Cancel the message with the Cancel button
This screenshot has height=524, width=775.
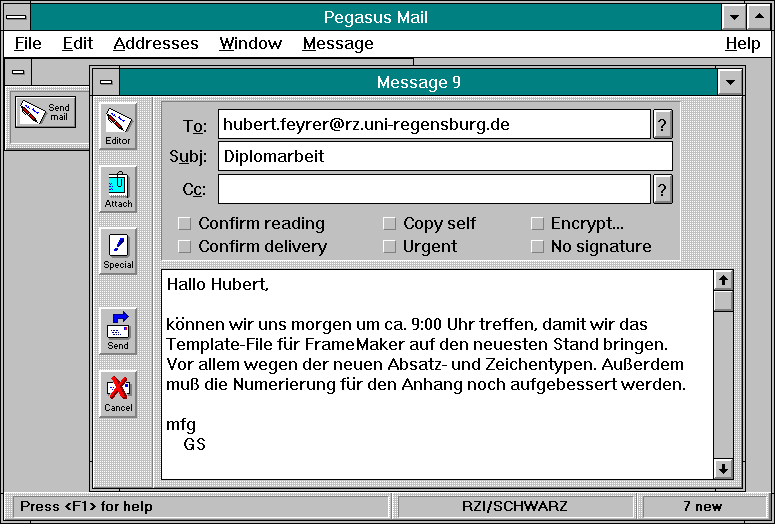click(x=118, y=393)
